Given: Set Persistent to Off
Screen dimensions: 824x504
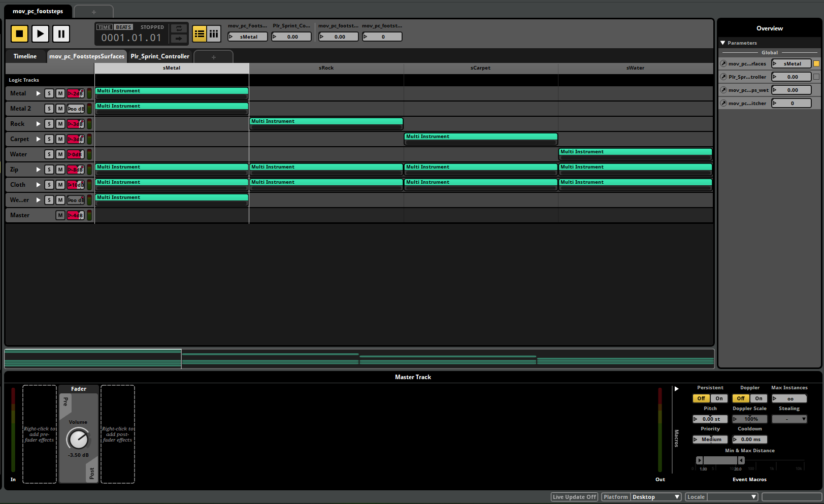Looking at the screenshot, I should click(701, 398).
